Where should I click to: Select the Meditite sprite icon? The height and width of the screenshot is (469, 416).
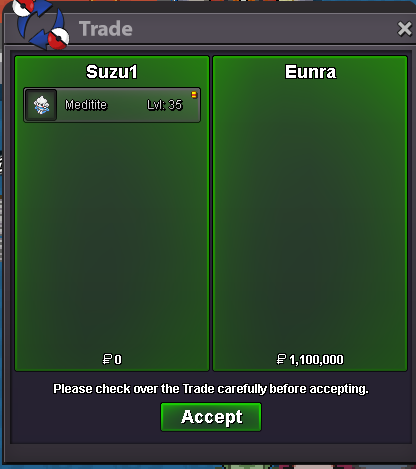pyautogui.click(x=41, y=105)
